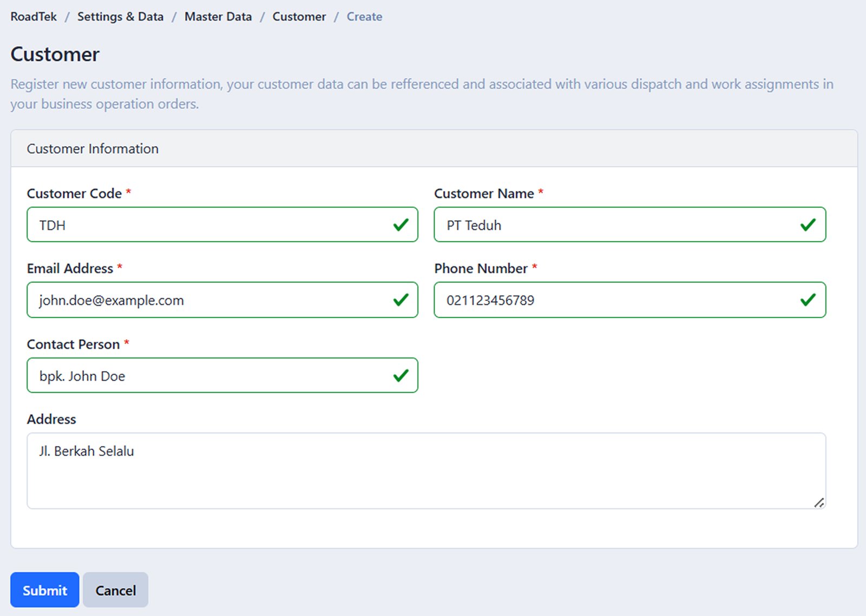
Task: Click into the Email Address input field
Action: tap(211, 300)
